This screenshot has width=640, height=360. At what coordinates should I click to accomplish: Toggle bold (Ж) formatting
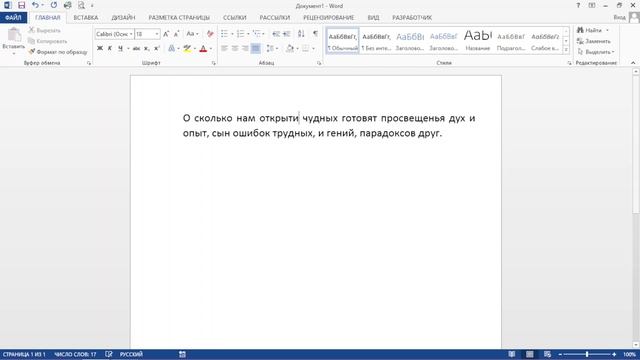100,48
